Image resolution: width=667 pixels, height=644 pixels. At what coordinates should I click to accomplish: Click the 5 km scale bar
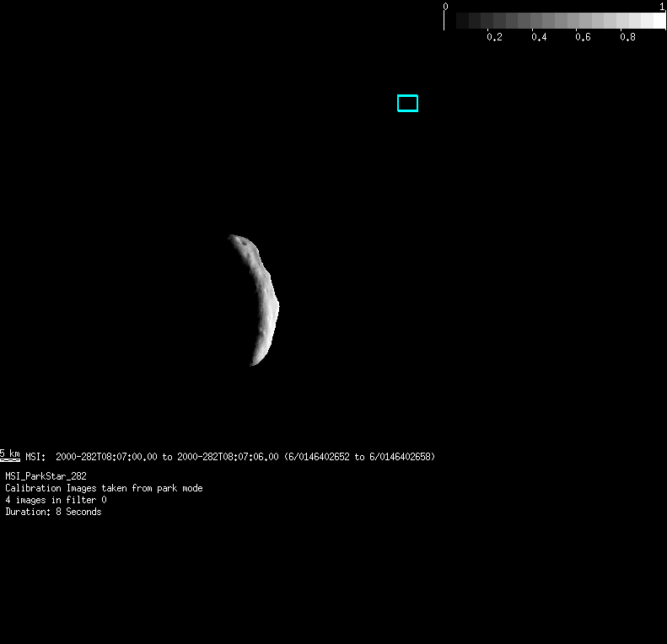coord(10,455)
